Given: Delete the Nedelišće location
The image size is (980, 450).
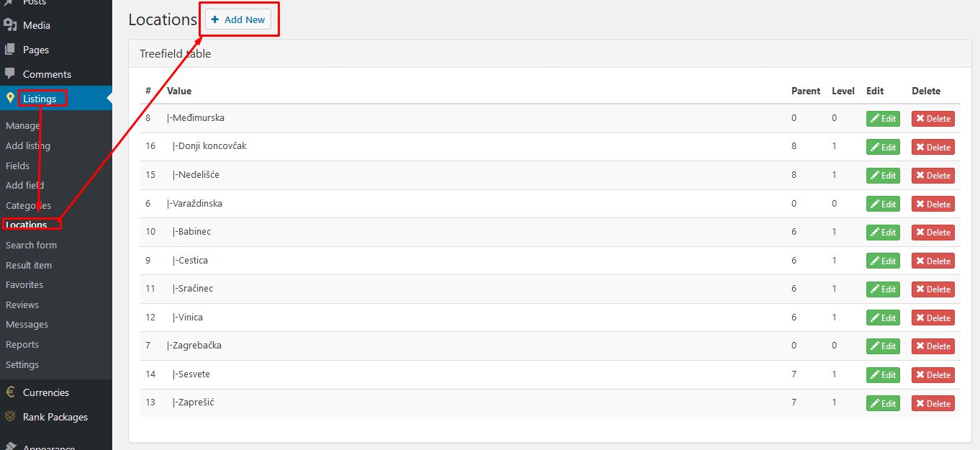Looking at the screenshot, I should pyautogui.click(x=933, y=176).
